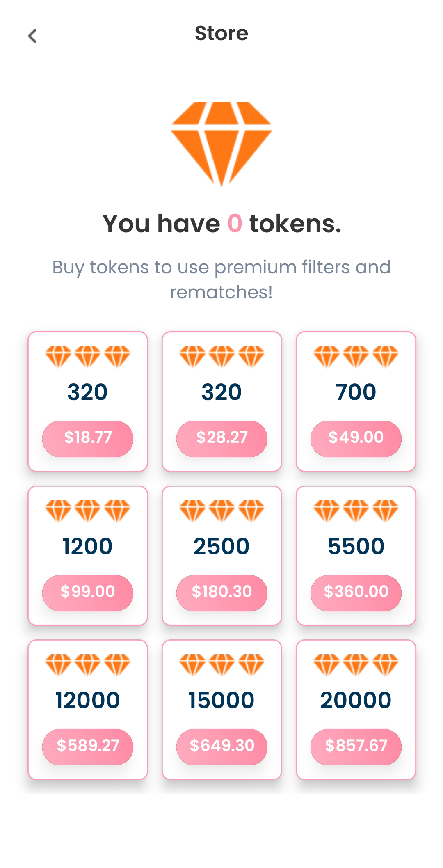Select the 15000 token amount label
The height and width of the screenshot is (868, 443).
[x=221, y=700]
